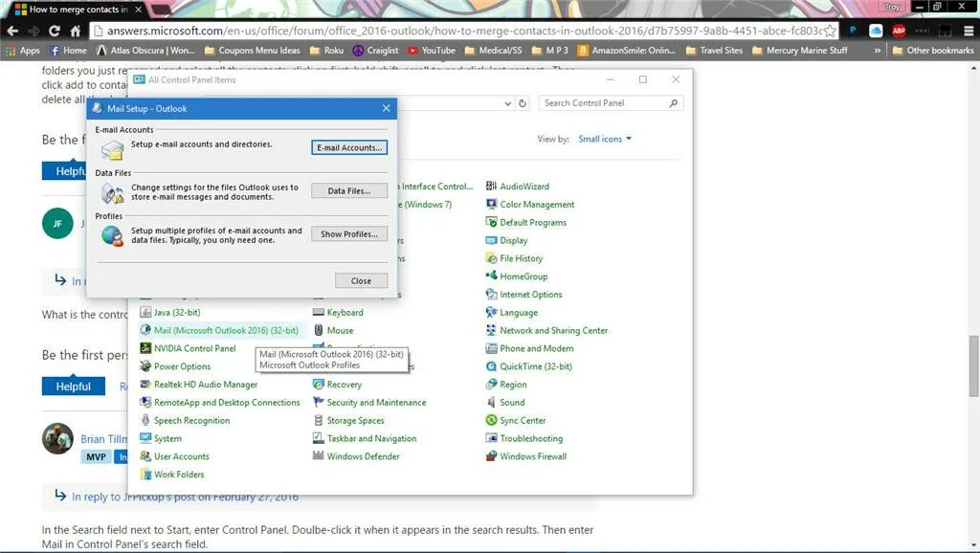Select the 'How to merge contacts' tab
Viewport: 980px width, 553px height.
(78, 10)
